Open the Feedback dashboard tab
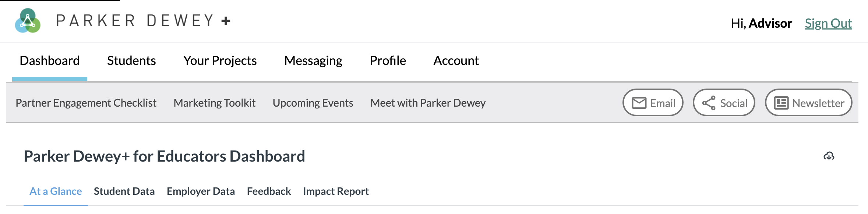 [x=269, y=191]
